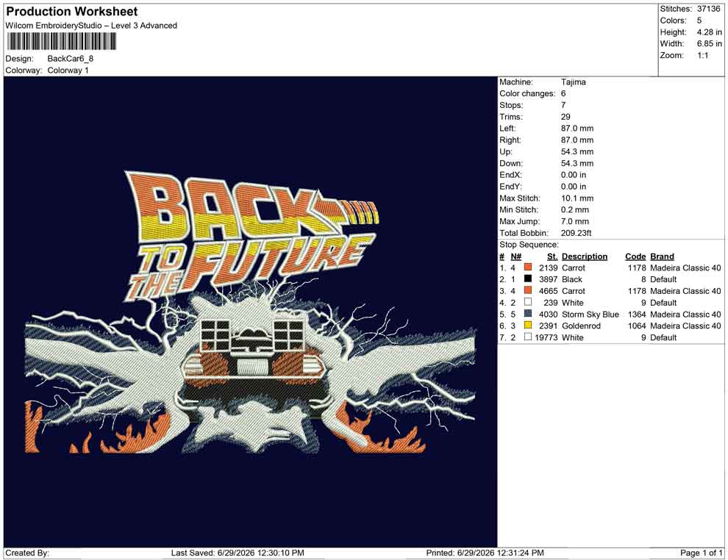
Task: Click the Black color swatch in stop 2
Action: pos(527,279)
